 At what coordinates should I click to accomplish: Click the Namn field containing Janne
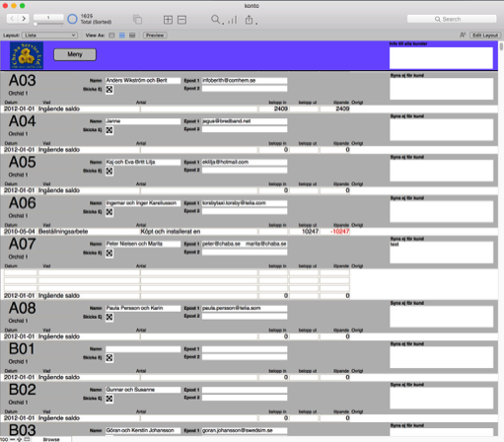click(x=143, y=121)
